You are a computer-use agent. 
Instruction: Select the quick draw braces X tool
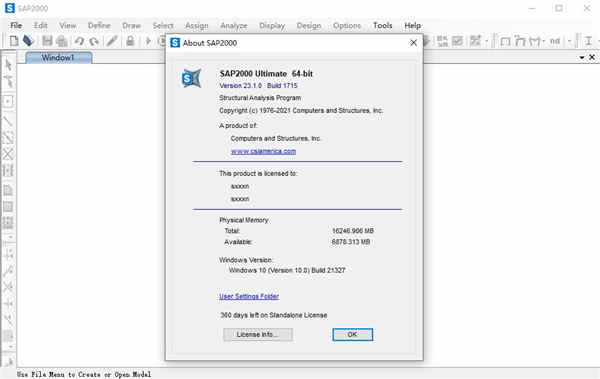(x=8, y=154)
